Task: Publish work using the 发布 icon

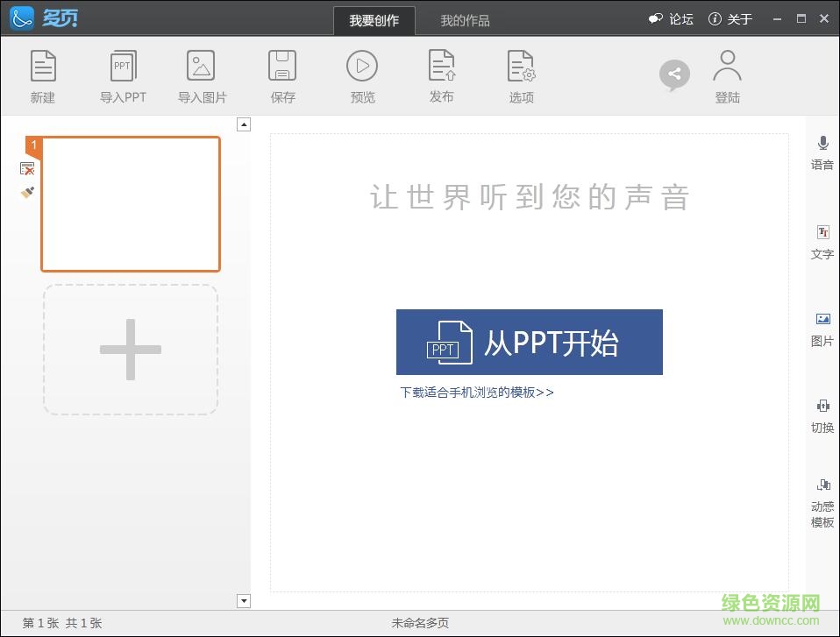Action: [442, 67]
